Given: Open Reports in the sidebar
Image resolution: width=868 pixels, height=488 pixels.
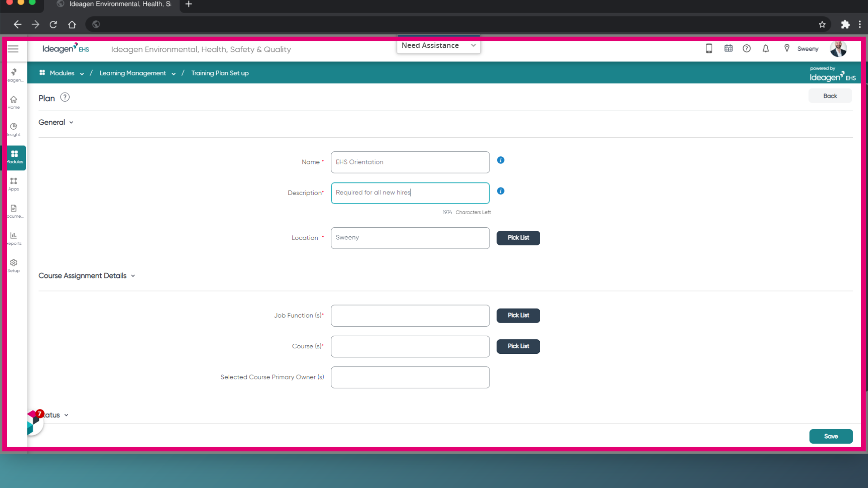Looking at the screenshot, I should tap(14, 239).
